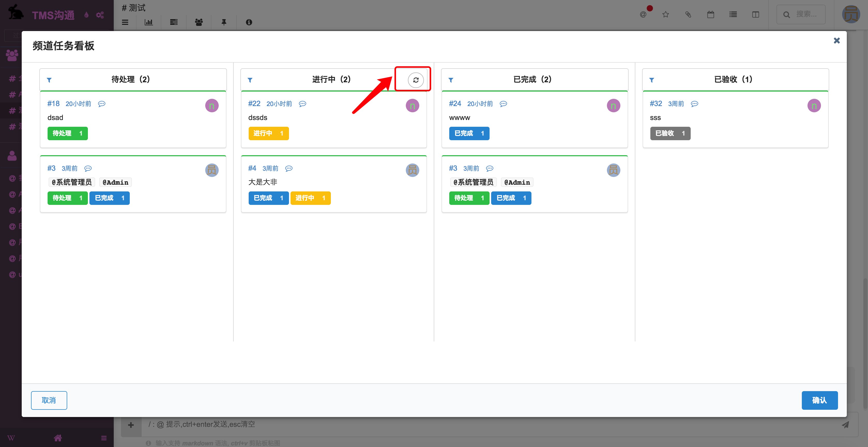This screenshot has width=868, height=447.
Task: Click 进行中 label on task #22
Action: (x=269, y=133)
